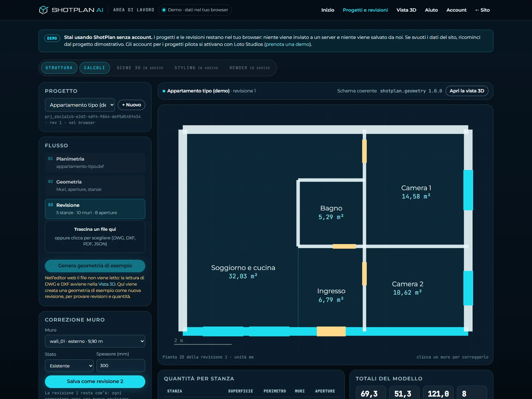Screen dimensions: 532x399
Task: Return to site via ← Sito
Action: [482, 10]
